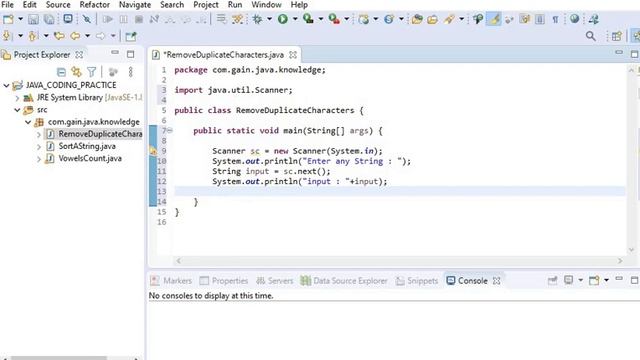Image resolution: width=640 pixels, height=360 pixels.
Task: Click the Terminate stop icon
Action: point(139,19)
